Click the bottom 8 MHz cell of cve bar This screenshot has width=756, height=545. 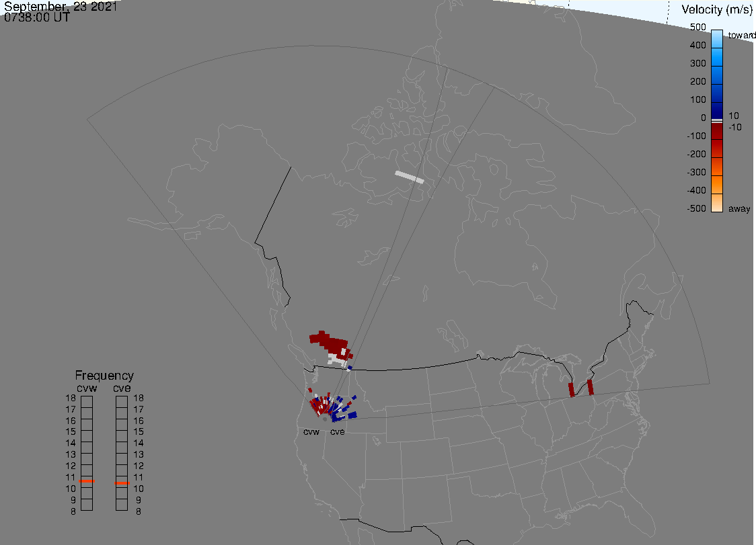[x=122, y=505]
